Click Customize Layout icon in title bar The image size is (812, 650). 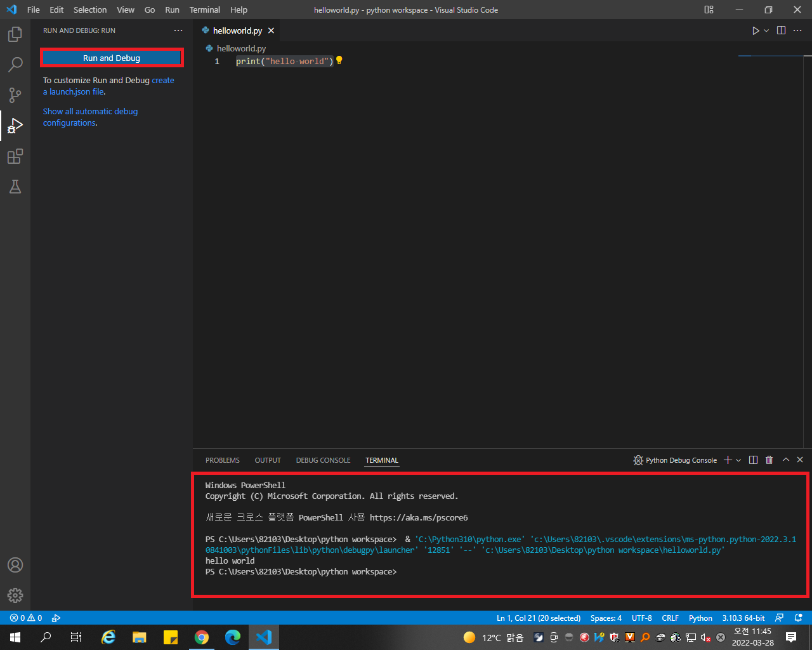coord(709,10)
